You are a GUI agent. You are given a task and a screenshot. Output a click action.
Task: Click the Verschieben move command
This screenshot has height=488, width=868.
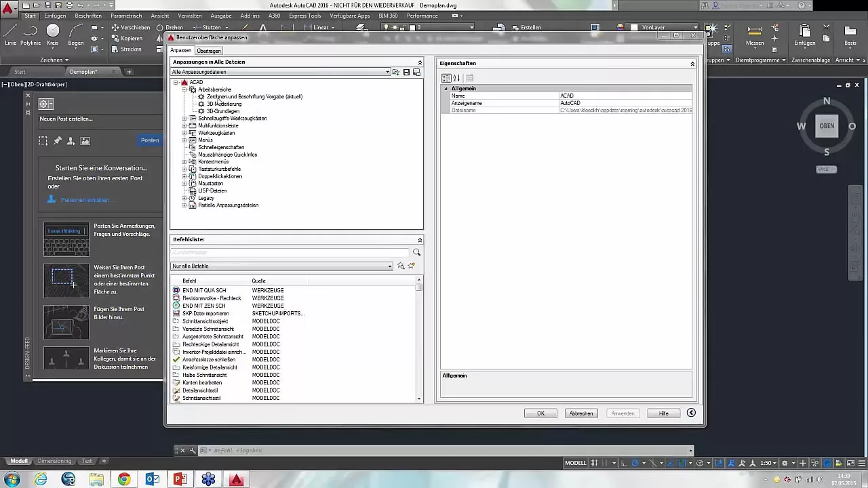pos(131,28)
